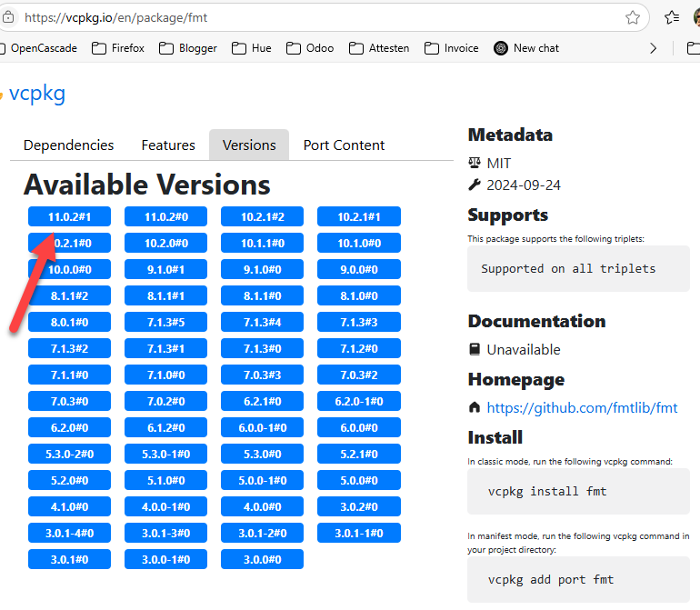Open the Invoice bookmark folder
Viewport: 700px width, 610px height.
tap(451, 48)
